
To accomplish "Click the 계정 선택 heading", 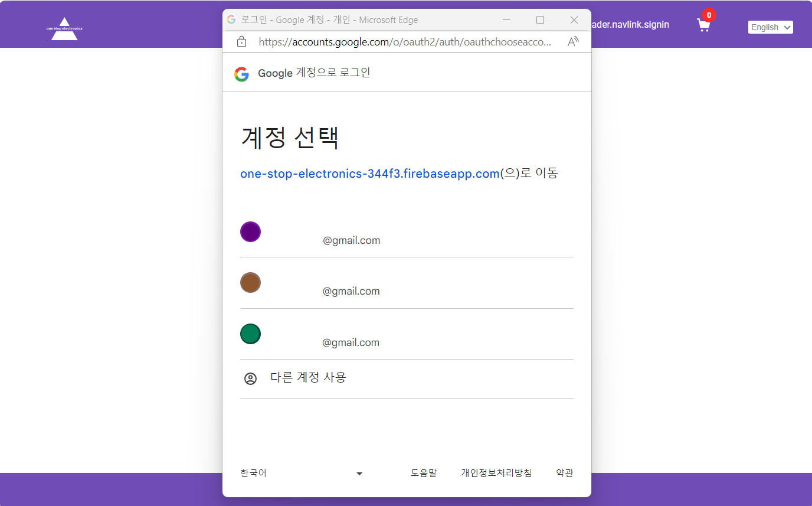I will click(290, 138).
